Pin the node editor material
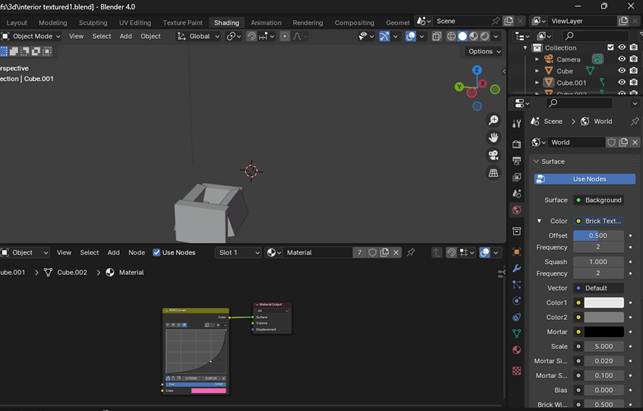The image size is (643, 411). (410, 253)
